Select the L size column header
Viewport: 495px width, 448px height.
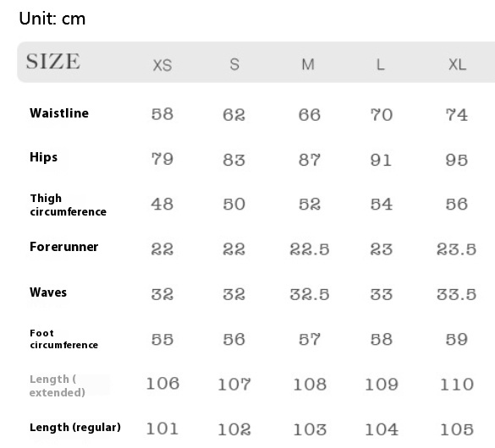coord(381,64)
